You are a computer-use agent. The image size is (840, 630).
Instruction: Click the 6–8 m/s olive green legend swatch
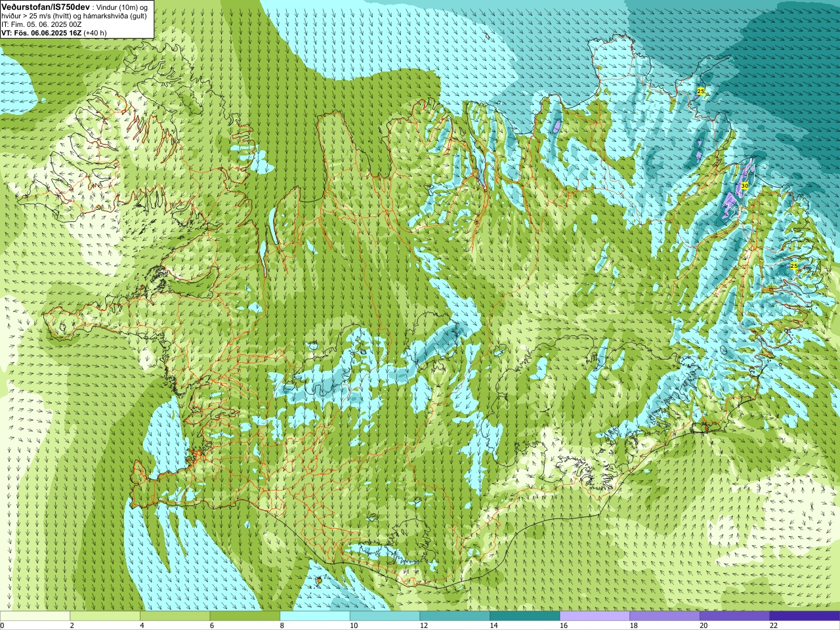pyautogui.click(x=245, y=616)
